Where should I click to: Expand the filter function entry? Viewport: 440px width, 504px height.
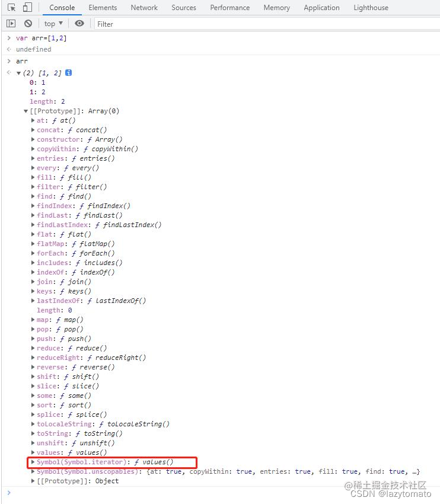point(33,187)
